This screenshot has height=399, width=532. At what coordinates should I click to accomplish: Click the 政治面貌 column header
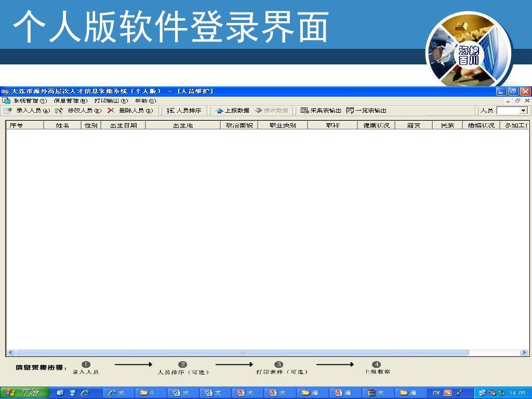tap(239, 125)
